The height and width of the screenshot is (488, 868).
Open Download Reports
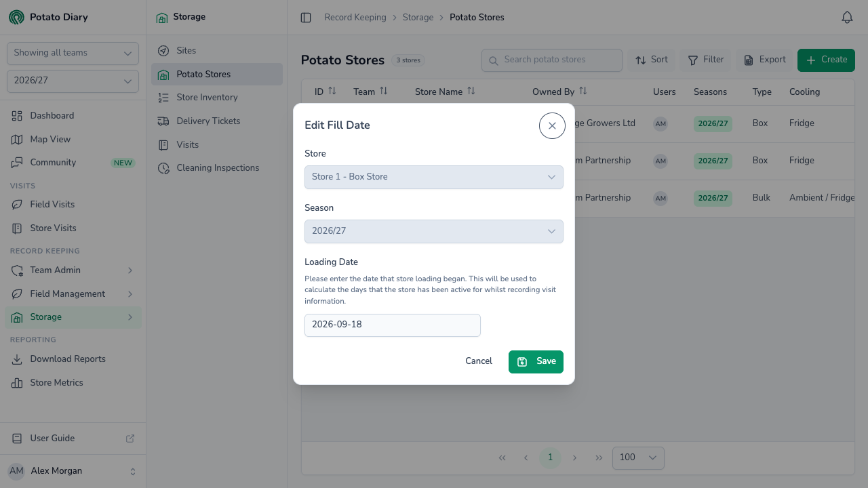73,359
